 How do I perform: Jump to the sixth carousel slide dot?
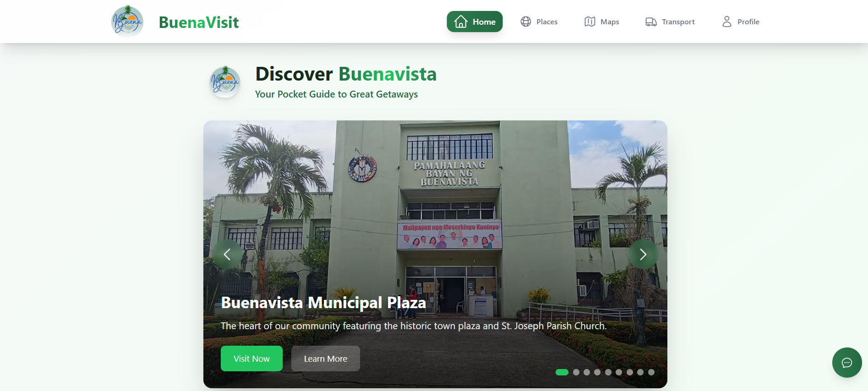619,372
